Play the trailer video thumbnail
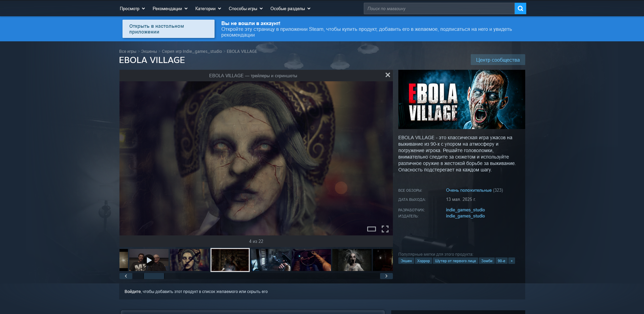The width and height of the screenshot is (644, 314). tap(149, 260)
